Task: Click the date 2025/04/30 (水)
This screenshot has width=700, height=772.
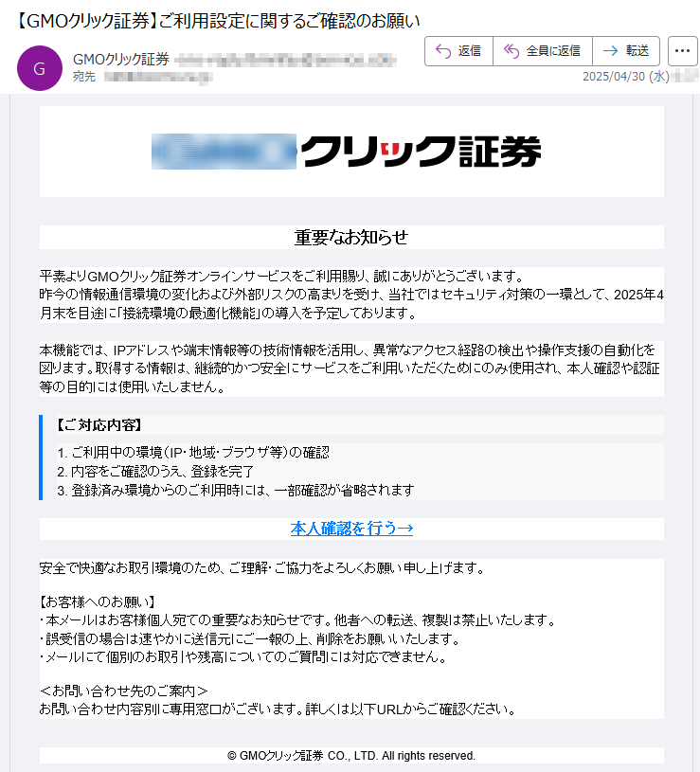Action: [626, 77]
